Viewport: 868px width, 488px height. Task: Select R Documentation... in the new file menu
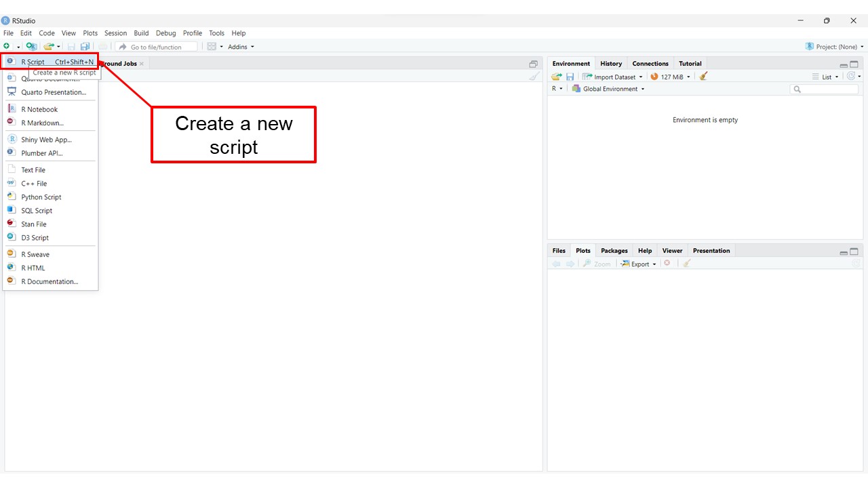point(50,281)
